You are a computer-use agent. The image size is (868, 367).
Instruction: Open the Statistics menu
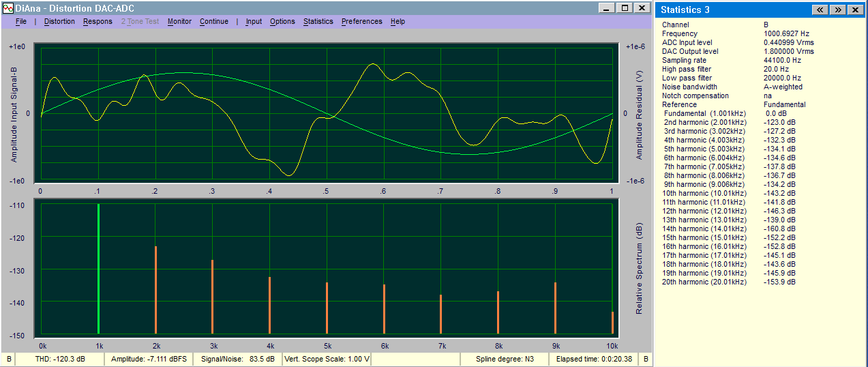[x=318, y=21]
